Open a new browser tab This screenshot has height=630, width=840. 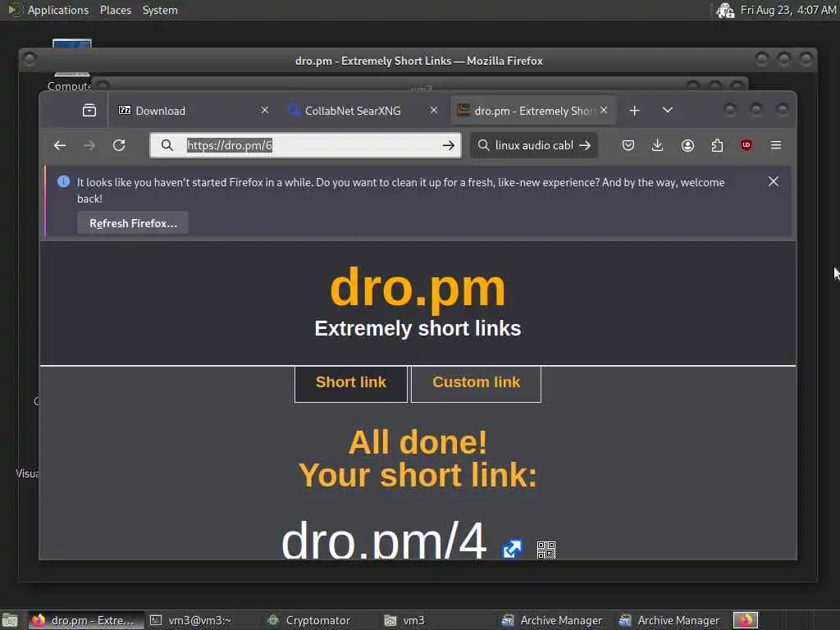coord(635,111)
